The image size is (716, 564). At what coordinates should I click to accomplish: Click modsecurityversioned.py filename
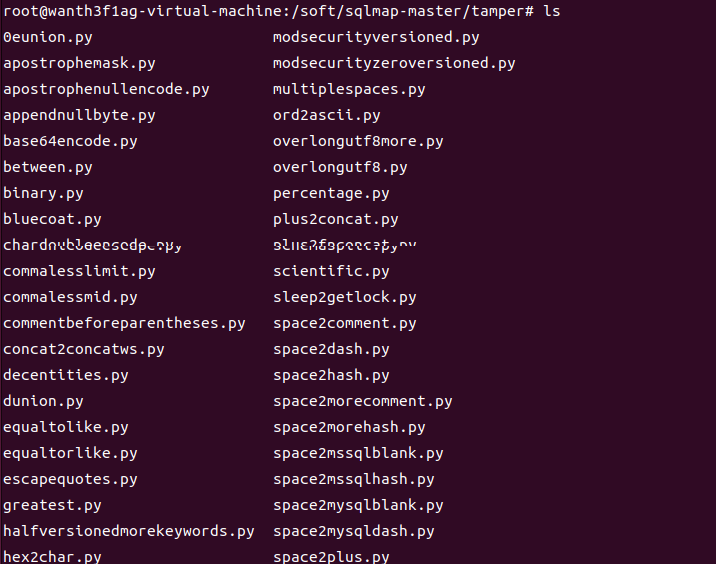point(376,37)
